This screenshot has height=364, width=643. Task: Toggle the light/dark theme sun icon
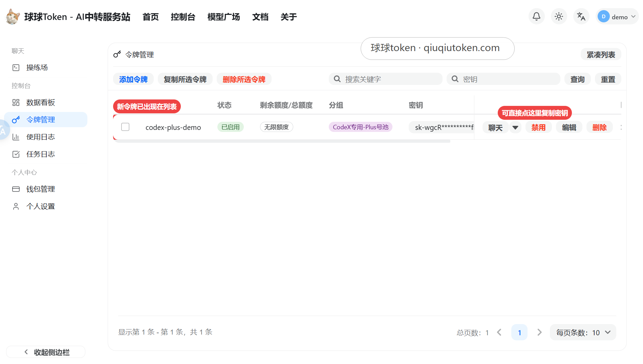click(x=559, y=17)
